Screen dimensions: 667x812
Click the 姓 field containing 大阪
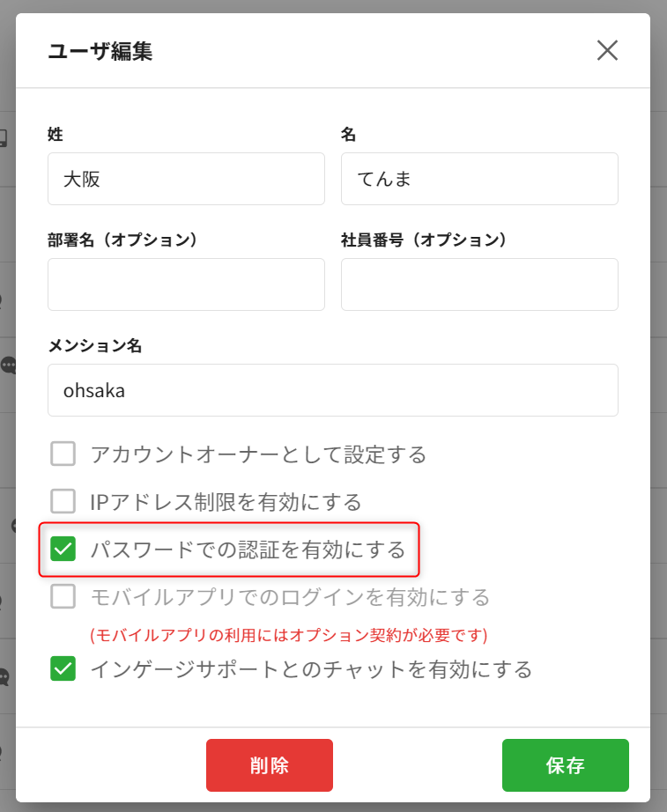(186, 179)
